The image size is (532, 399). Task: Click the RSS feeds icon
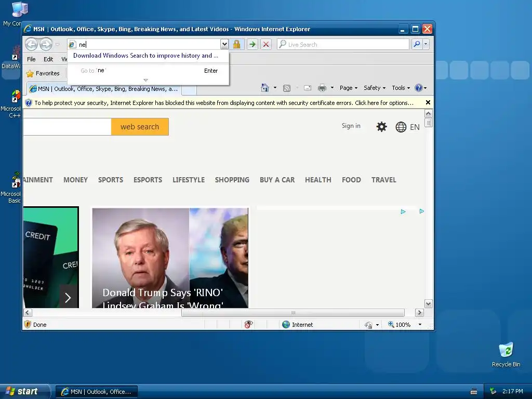[287, 88]
